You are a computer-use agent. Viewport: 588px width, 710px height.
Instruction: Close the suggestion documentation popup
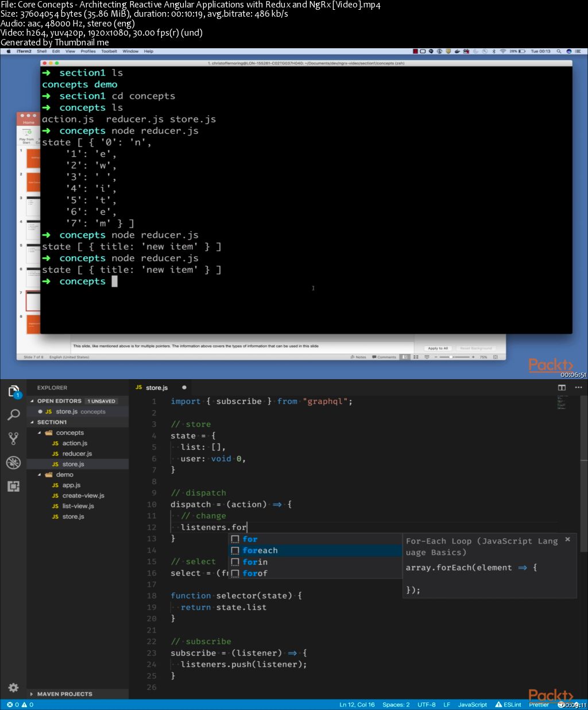coord(567,539)
